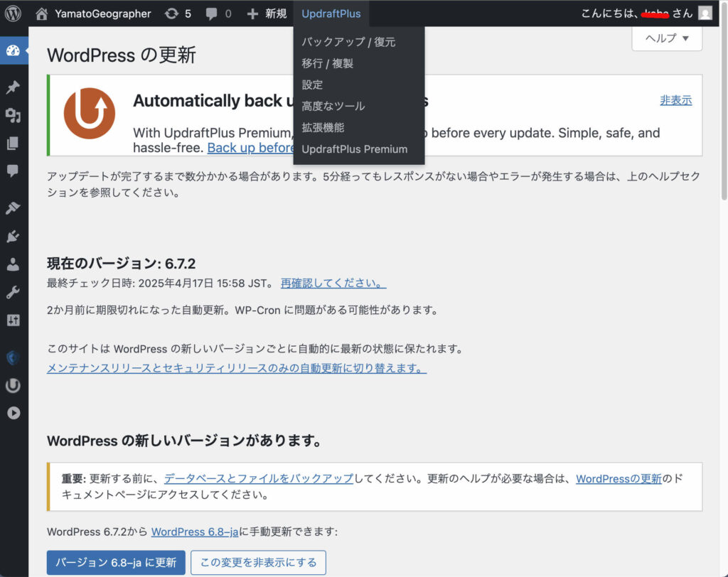
Task: Follow the Back up before link
Action: pyautogui.click(x=250, y=148)
